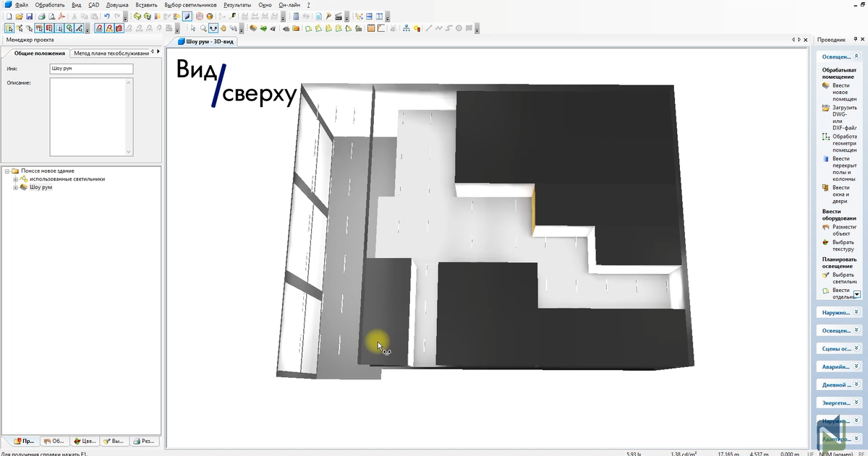
Task: Click Разместить объект link in Guide
Action: pyautogui.click(x=845, y=230)
